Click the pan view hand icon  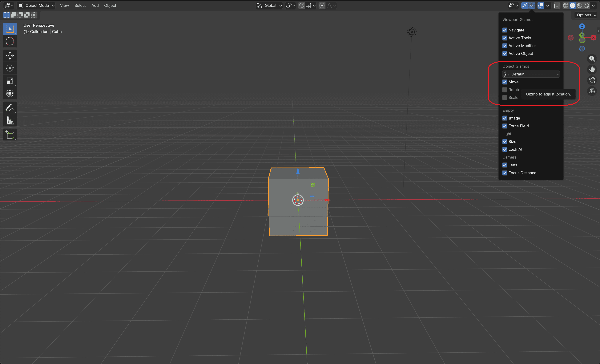click(592, 69)
